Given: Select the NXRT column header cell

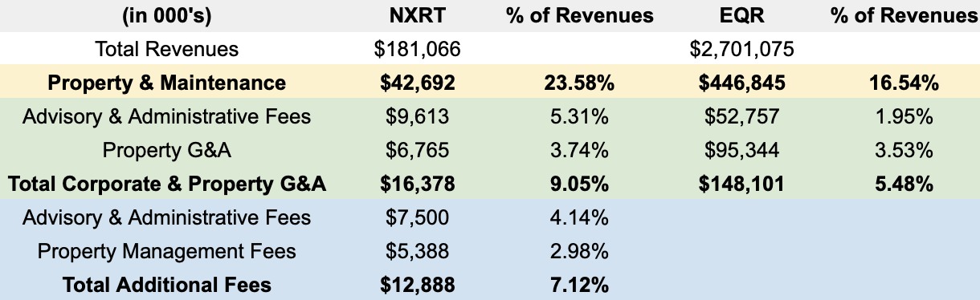Looking at the screenshot, I should 417,16.
